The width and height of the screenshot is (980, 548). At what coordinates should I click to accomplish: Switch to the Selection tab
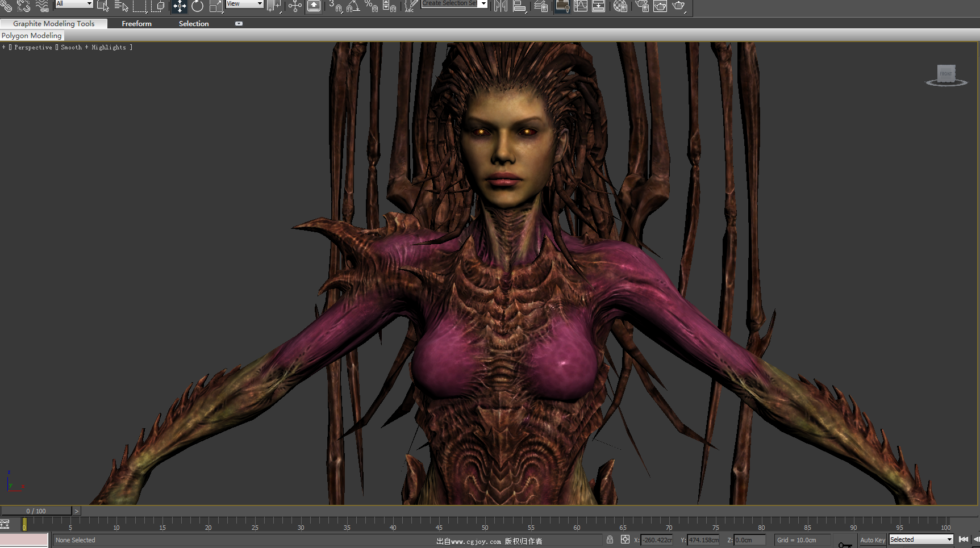(x=194, y=23)
